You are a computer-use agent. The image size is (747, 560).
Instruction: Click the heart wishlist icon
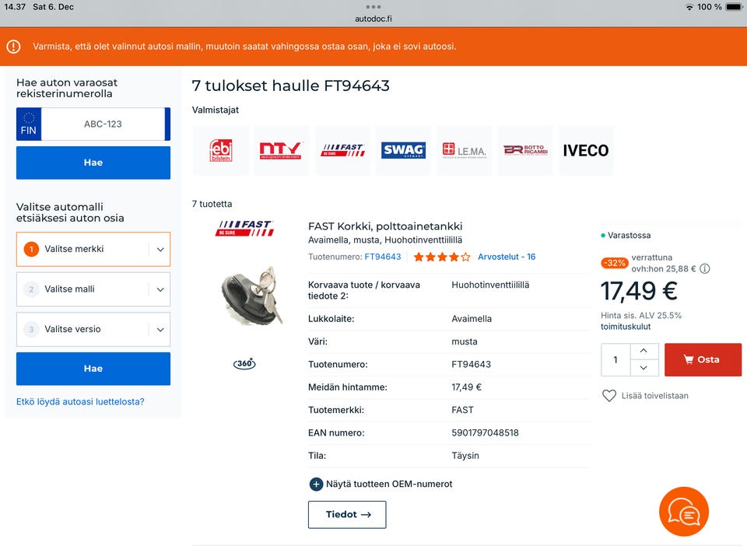[x=609, y=396]
